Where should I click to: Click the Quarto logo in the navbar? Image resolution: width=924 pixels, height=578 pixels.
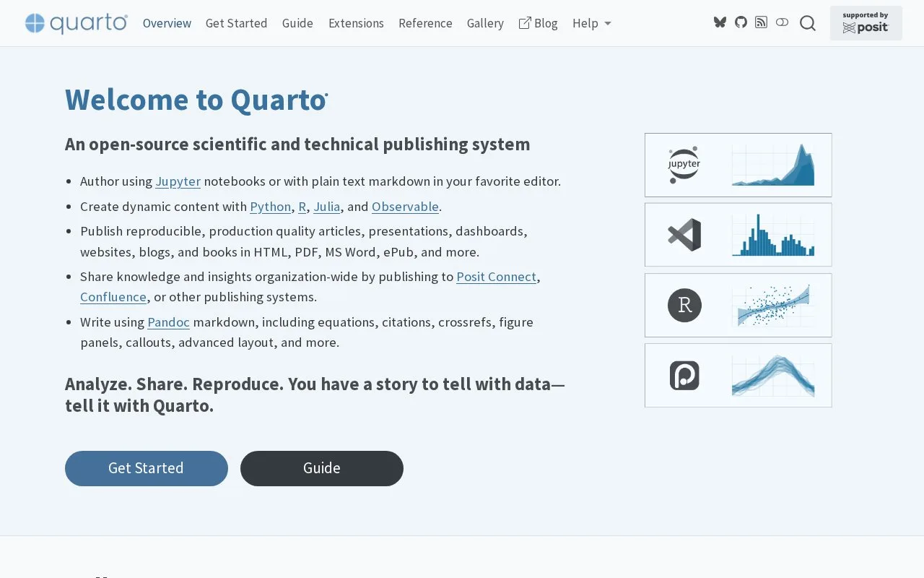77,23
